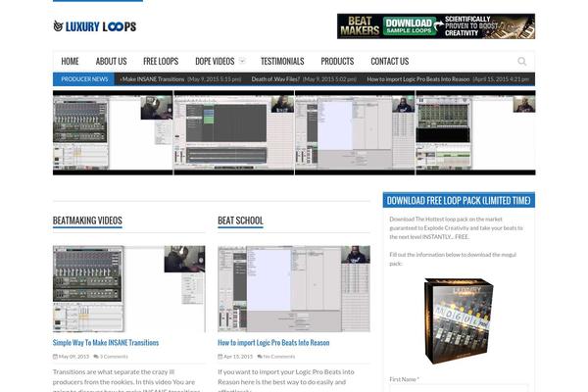Click calendar icon beside Apr 15, 2015
Image resolution: width=588 pixels, height=392 pixels.
220,357
